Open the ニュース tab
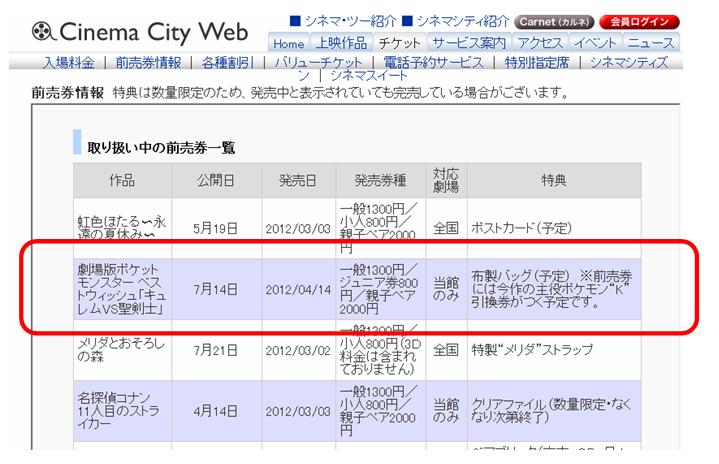This screenshot has height=464, width=719. pyautogui.click(x=651, y=43)
